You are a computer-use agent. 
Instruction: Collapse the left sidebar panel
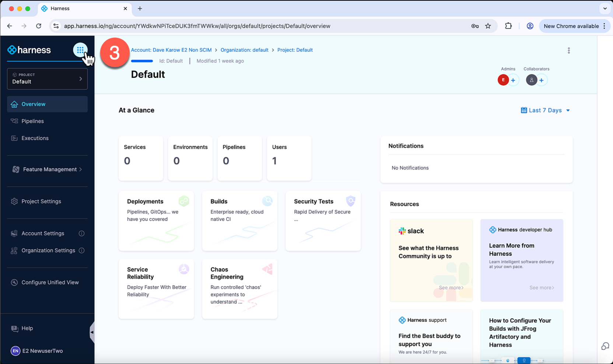(92, 332)
